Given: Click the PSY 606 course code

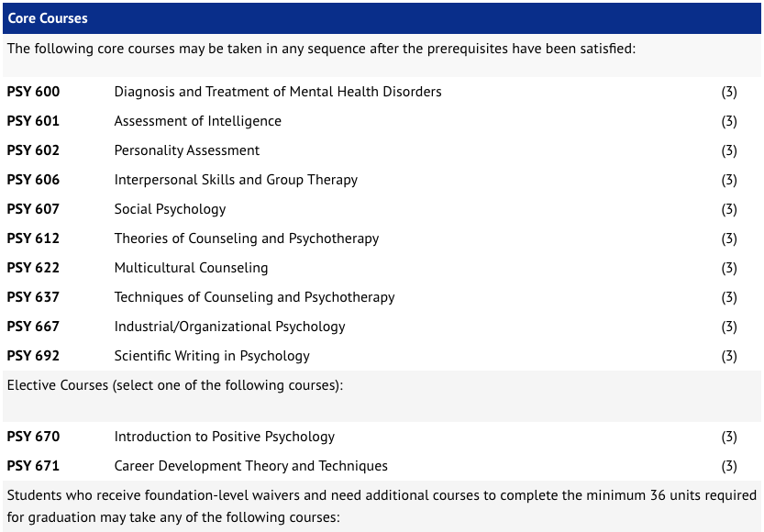Looking at the screenshot, I should point(33,179).
